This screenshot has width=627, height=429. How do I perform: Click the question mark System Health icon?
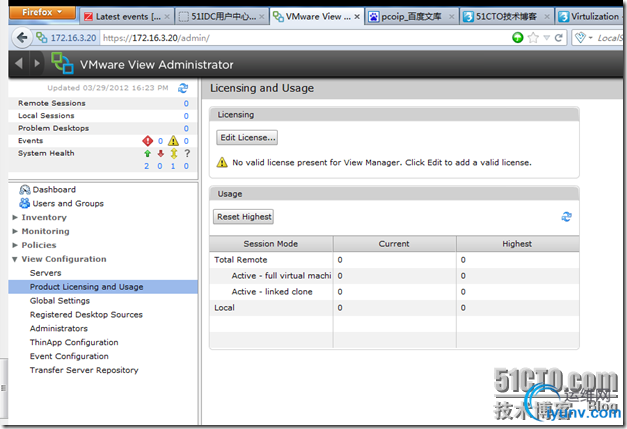point(187,154)
